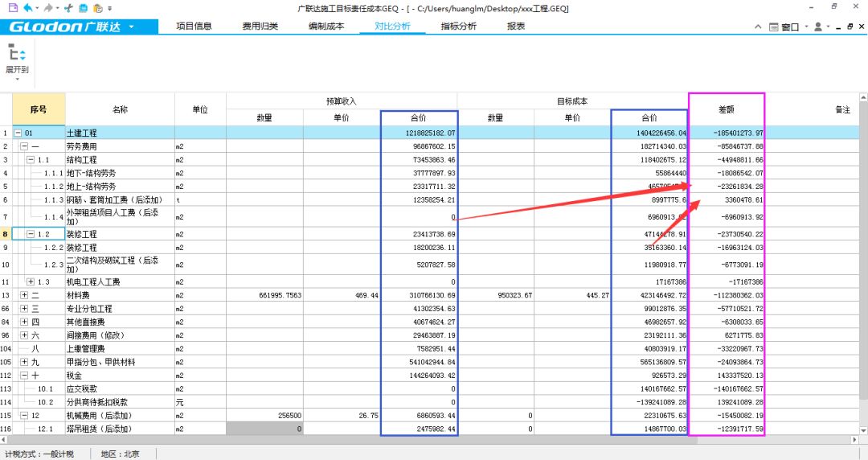Image resolution: width=868 pixels, height=460 pixels.
Task: Collapse the 税金 tree node
Action: pyautogui.click(x=24, y=376)
